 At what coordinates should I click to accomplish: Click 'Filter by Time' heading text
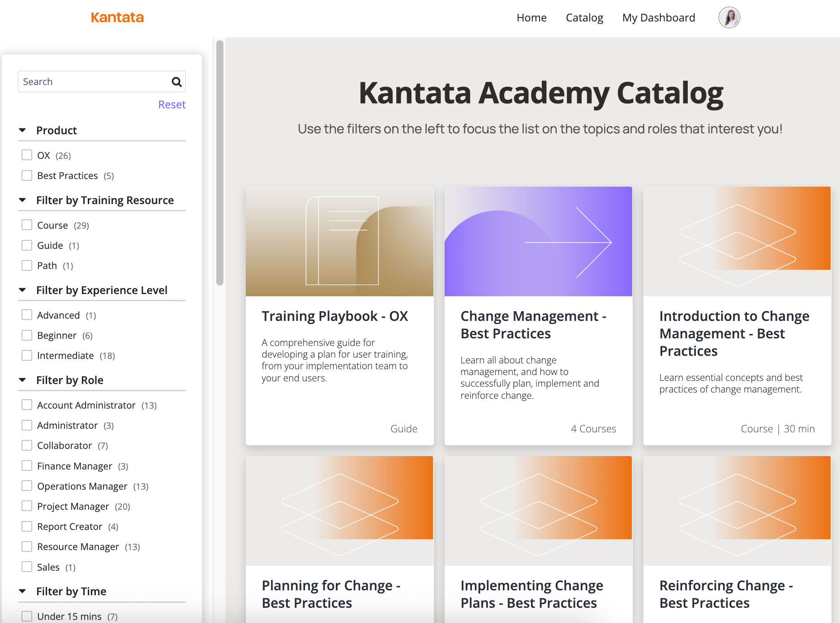point(71,591)
